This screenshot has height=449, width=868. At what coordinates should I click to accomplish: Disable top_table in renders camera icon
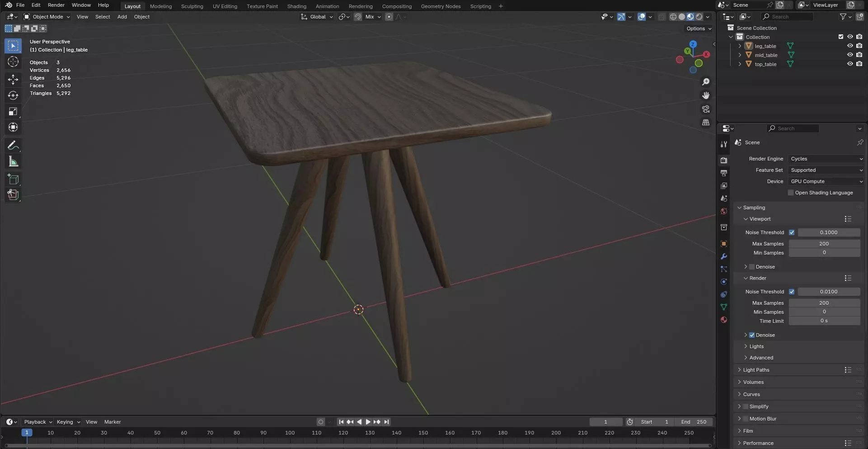pos(859,64)
